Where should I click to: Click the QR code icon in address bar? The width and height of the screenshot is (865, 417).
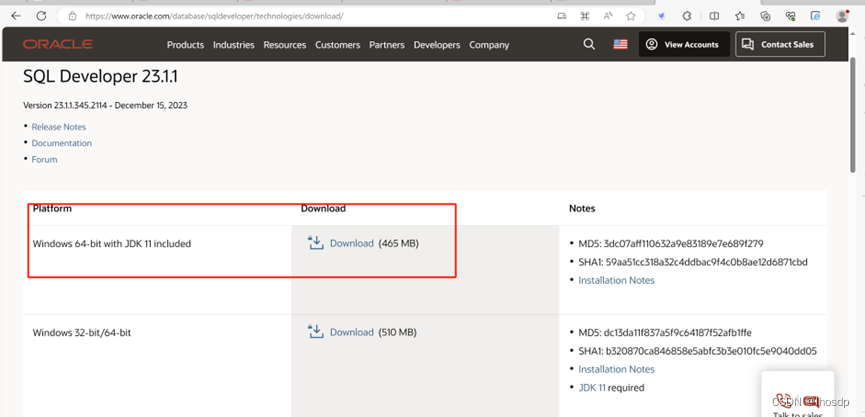click(x=585, y=16)
